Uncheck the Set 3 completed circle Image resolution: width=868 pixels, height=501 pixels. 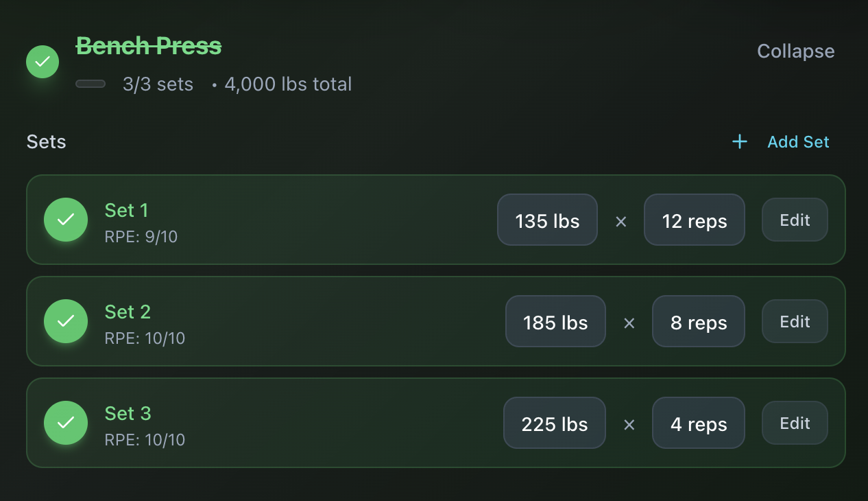point(66,423)
